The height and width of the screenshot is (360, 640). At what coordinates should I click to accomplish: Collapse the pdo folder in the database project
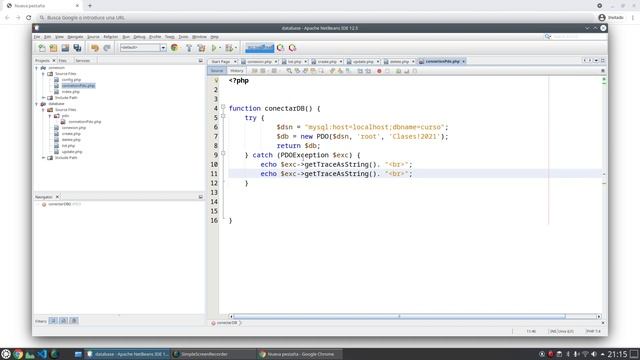[50, 116]
